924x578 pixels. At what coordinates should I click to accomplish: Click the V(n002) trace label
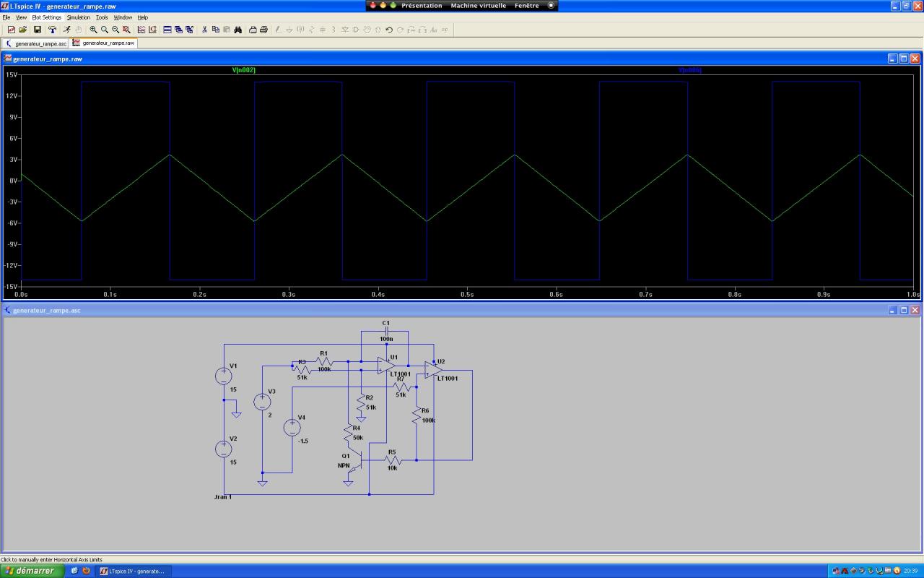tap(243, 70)
